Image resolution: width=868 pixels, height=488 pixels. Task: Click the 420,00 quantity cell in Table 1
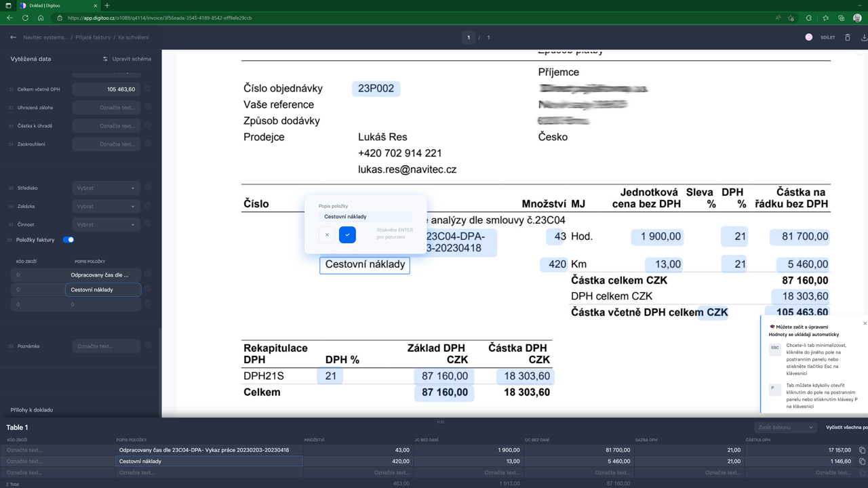(x=357, y=462)
